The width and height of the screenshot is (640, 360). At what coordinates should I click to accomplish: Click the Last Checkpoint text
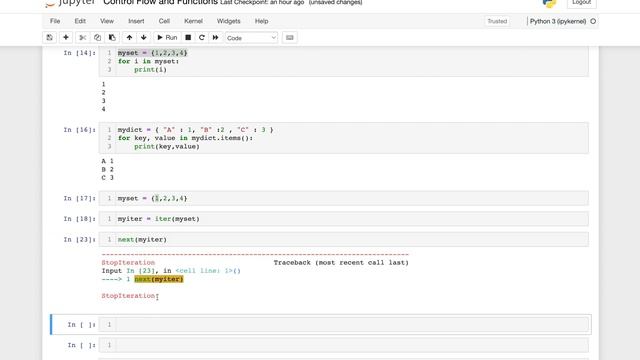point(262,2)
